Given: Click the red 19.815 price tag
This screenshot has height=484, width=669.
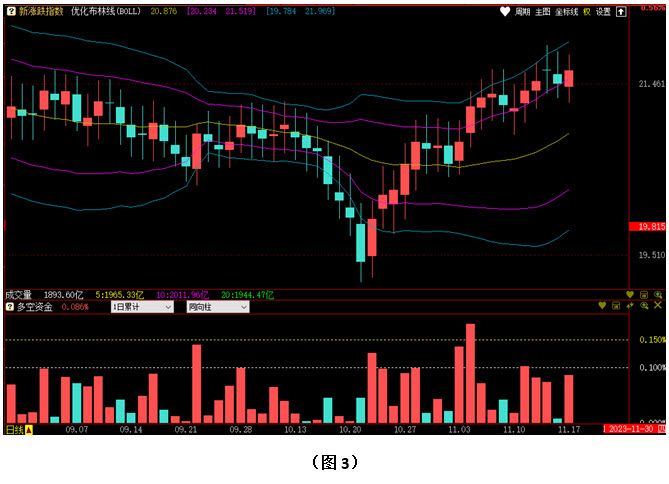Looking at the screenshot, I should (647, 227).
